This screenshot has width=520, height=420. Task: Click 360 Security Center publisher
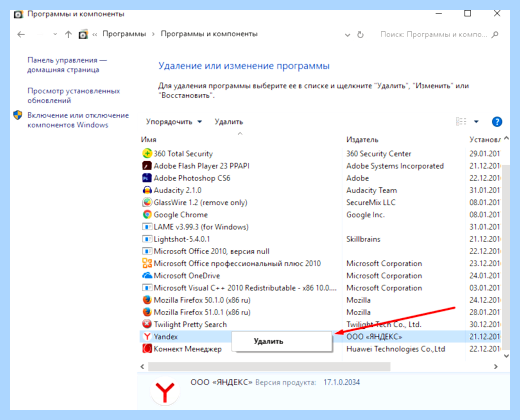(x=379, y=154)
